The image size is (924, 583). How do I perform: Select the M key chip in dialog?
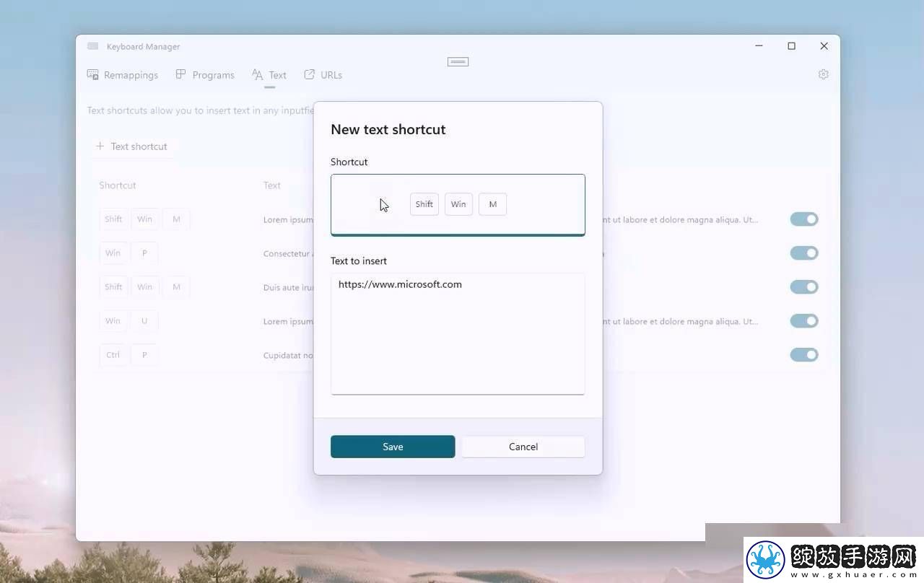click(493, 204)
